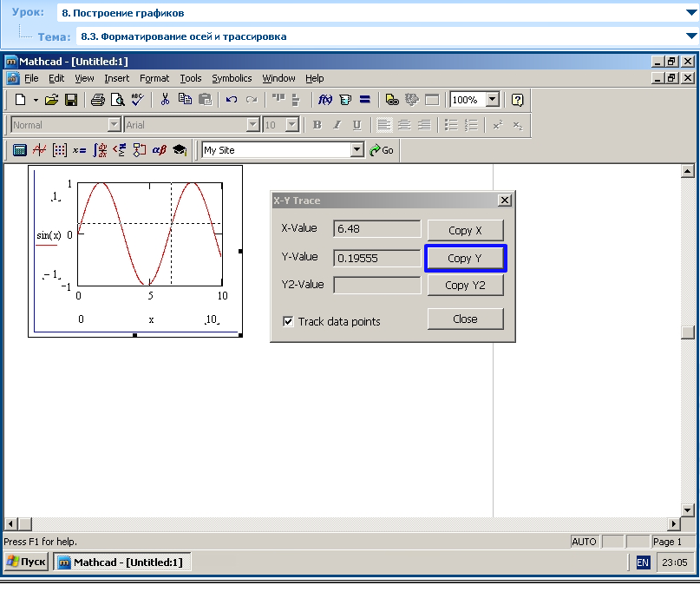
Task: Align regions across icon
Action: [278, 100]
